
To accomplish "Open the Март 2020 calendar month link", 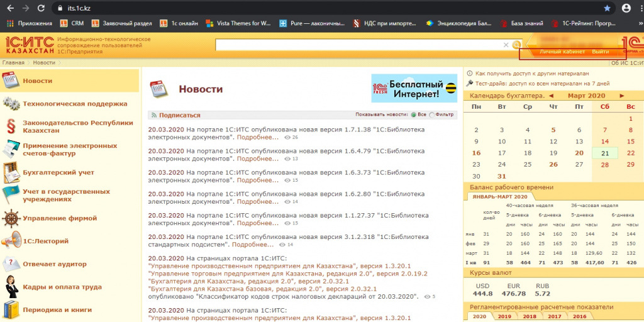I will tap(587, 96).
